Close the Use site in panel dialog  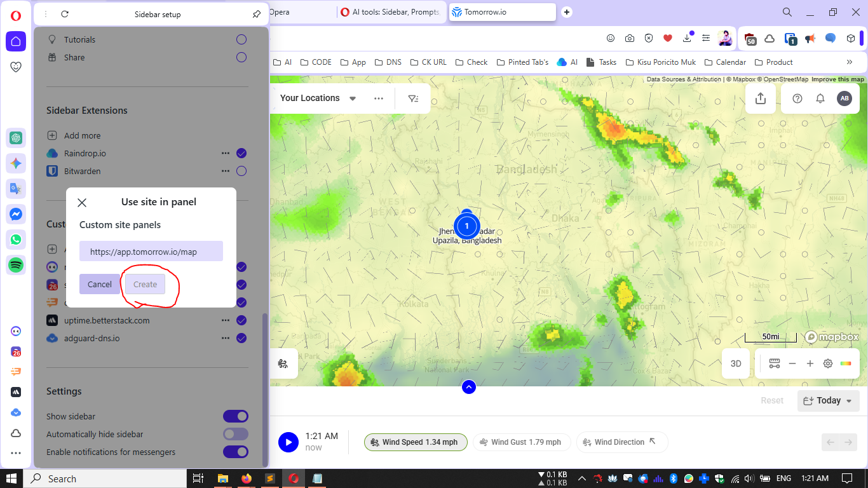pyautogui.click(x=82, y=203)
